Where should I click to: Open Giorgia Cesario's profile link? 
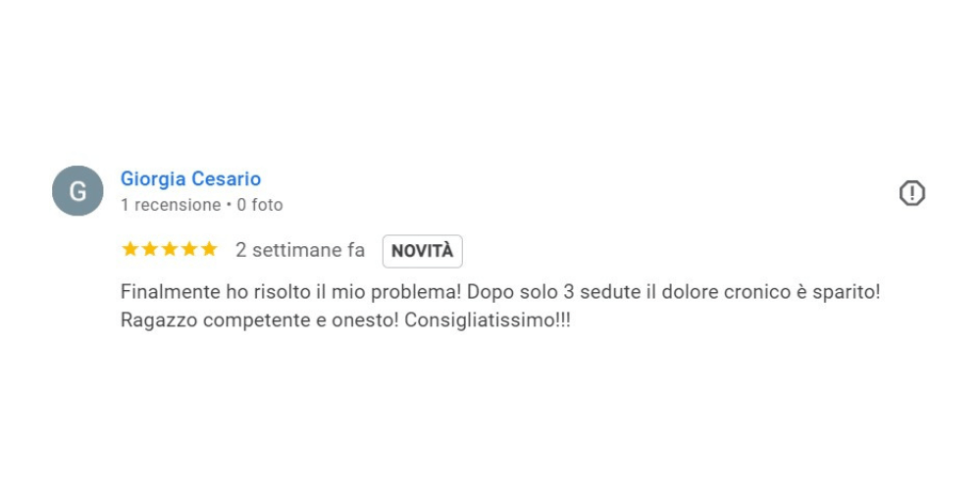(190, 179)
